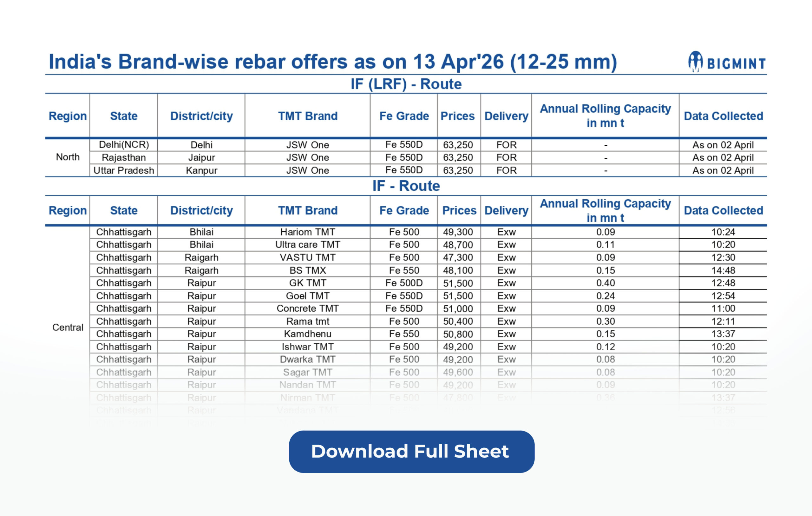Viewport: 812px width, 516px height.
Task: Click the Concrete TMT brand cell
Action: click(308, 308)
